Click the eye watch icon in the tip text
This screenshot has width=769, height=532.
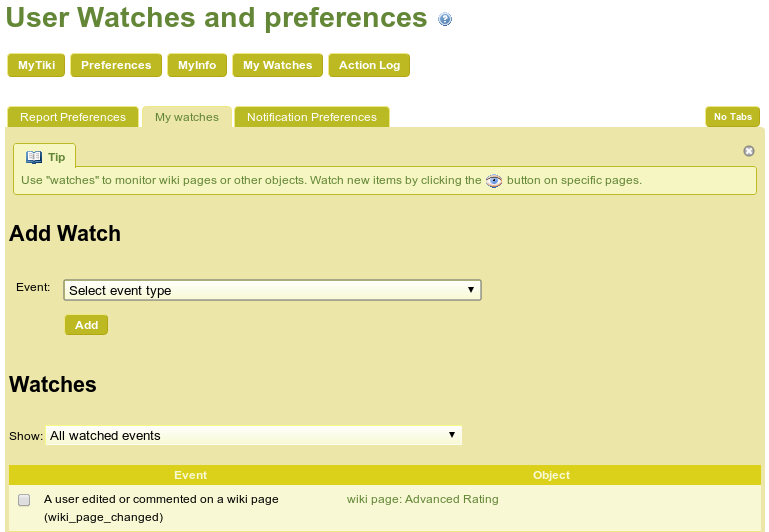pyautogui.click(x=494, y=181)
